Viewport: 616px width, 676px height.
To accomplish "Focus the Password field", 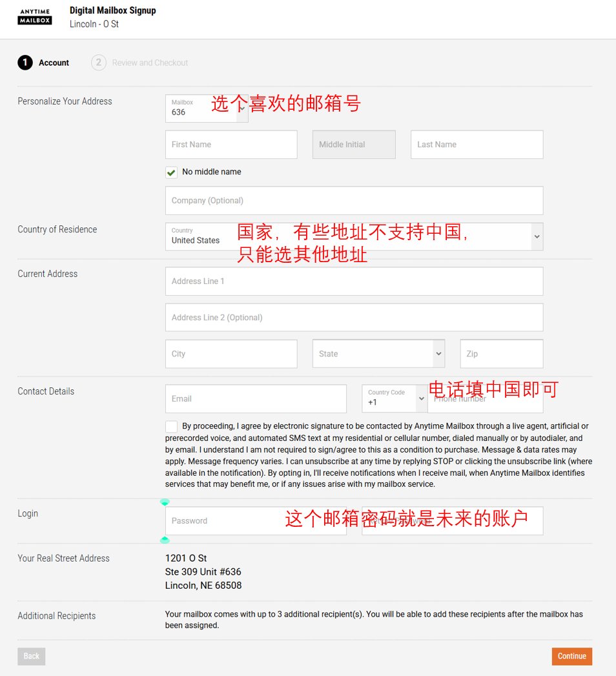I will coord(256,521).
